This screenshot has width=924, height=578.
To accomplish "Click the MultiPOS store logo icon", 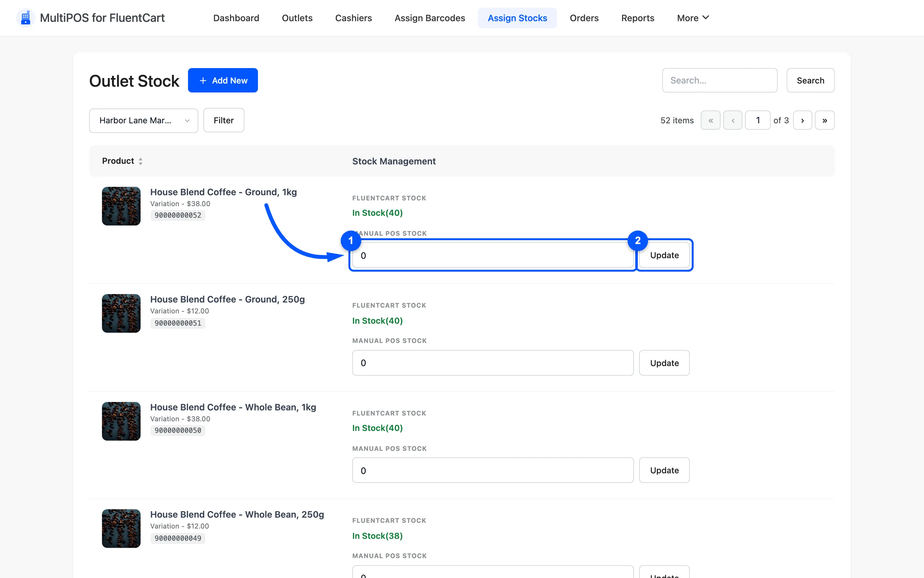I will coord(26,18).
